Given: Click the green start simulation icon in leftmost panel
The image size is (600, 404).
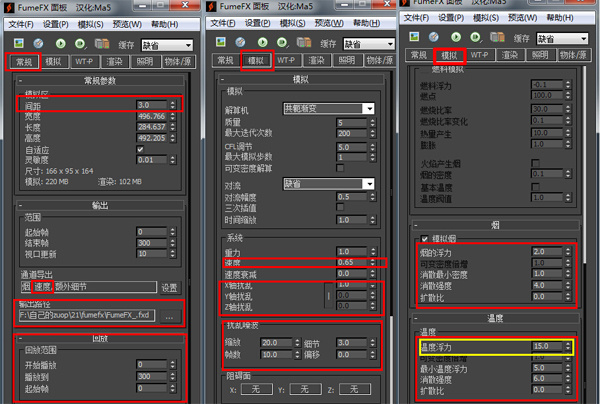Looking at the screenshot, I should 60,44.
